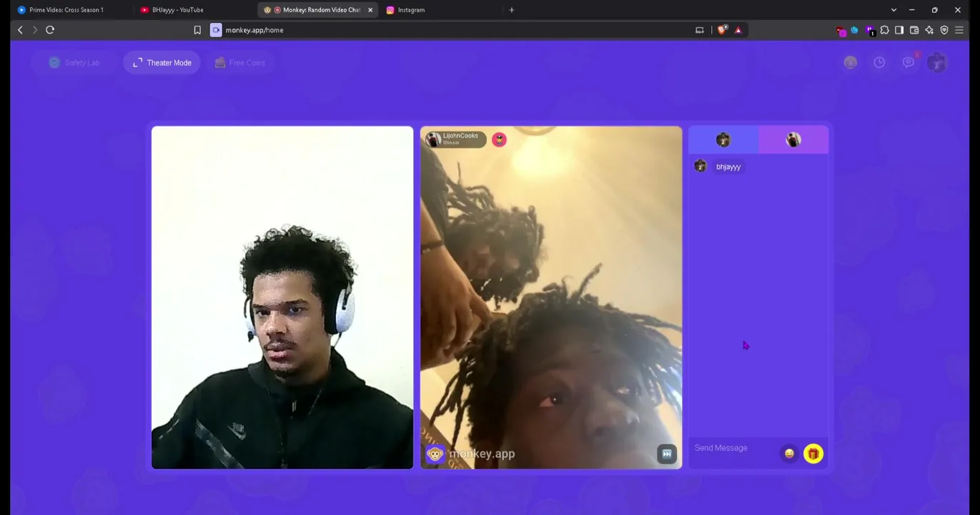This screenshot has height=515, width=980.
Task: Enable Theater Mode
Action: tap(162, 63)
